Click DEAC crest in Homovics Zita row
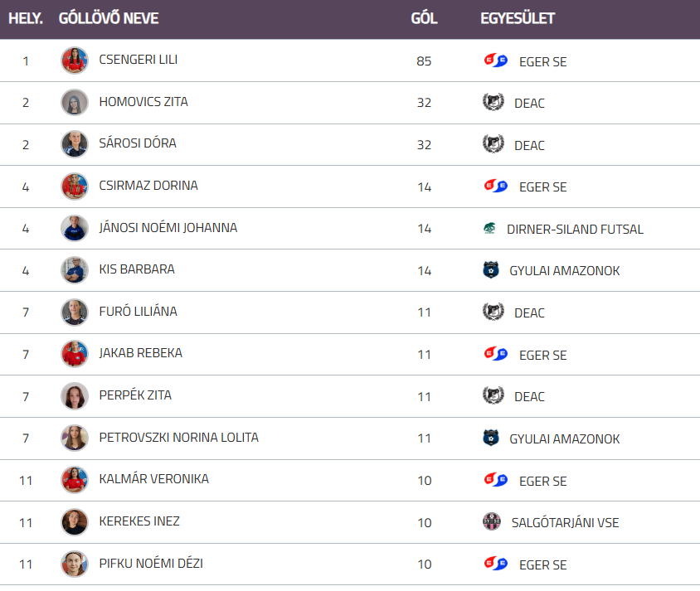The image size is (700, 591). point(493,102)
